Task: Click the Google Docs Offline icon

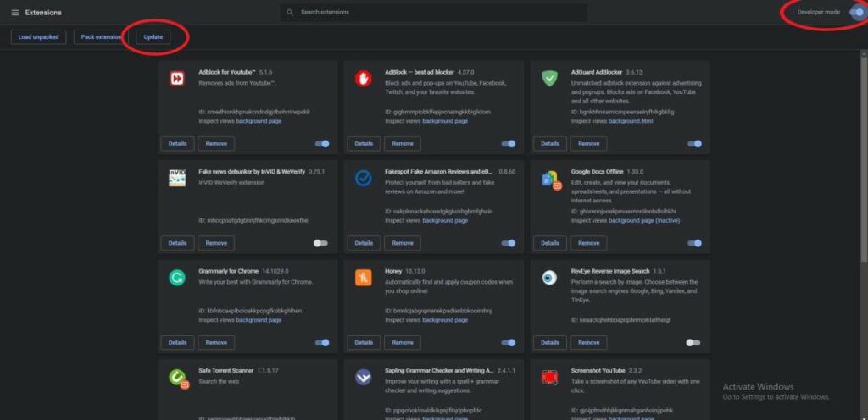Action: point(551,179)
